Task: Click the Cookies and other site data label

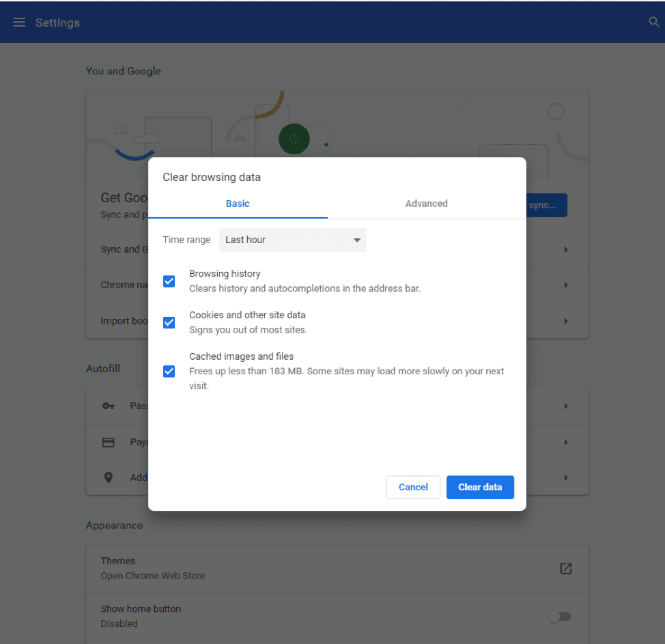Action: [247, 315]
